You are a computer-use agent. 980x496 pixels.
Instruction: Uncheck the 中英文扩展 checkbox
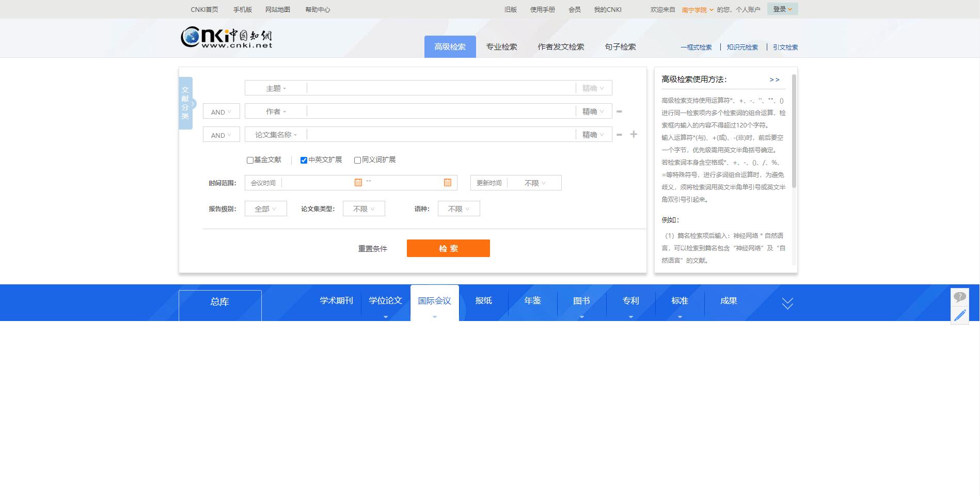[x=304, y=160]
